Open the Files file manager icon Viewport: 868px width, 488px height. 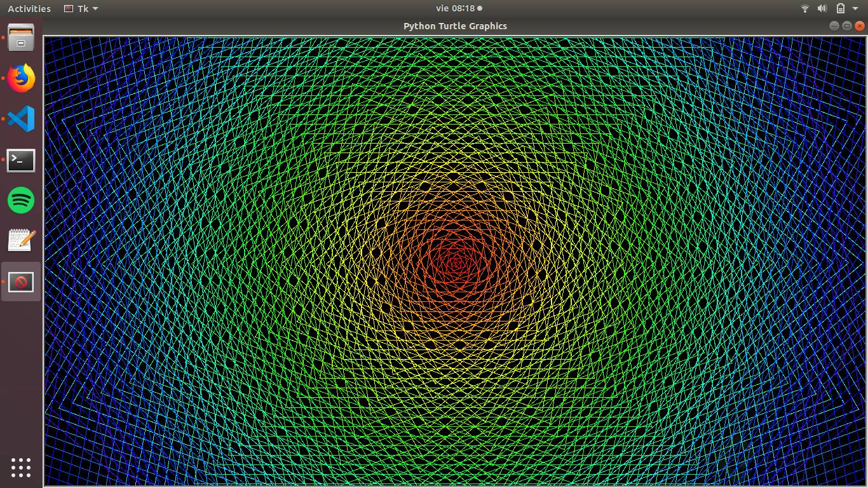point(20,38)
